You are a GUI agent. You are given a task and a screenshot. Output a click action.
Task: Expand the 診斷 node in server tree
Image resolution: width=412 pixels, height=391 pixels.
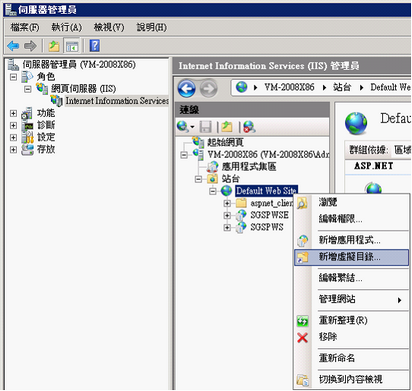13,125
